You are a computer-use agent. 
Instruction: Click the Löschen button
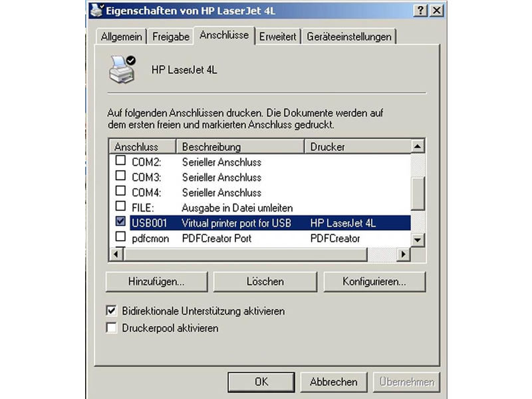(265, 281)
